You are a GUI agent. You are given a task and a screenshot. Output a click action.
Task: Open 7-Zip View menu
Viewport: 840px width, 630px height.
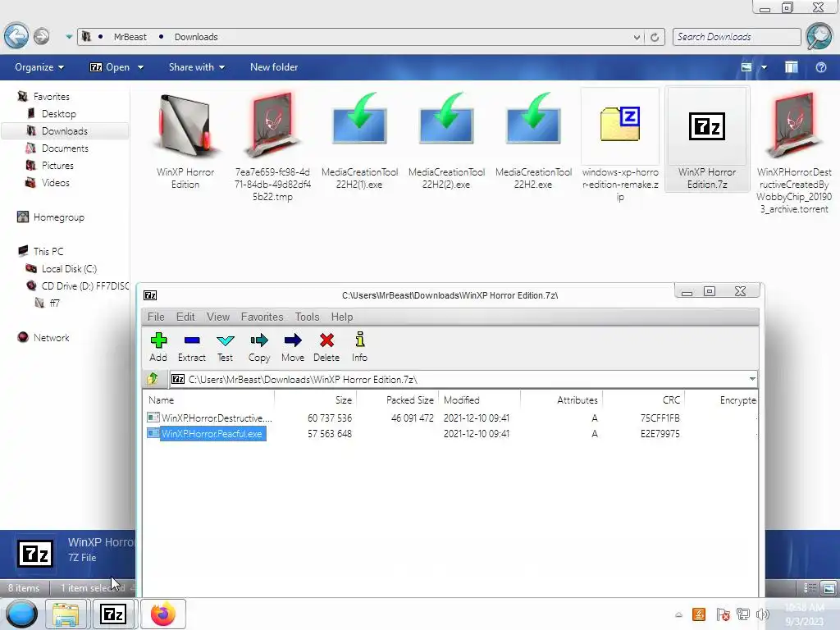(x=218, y=317)
